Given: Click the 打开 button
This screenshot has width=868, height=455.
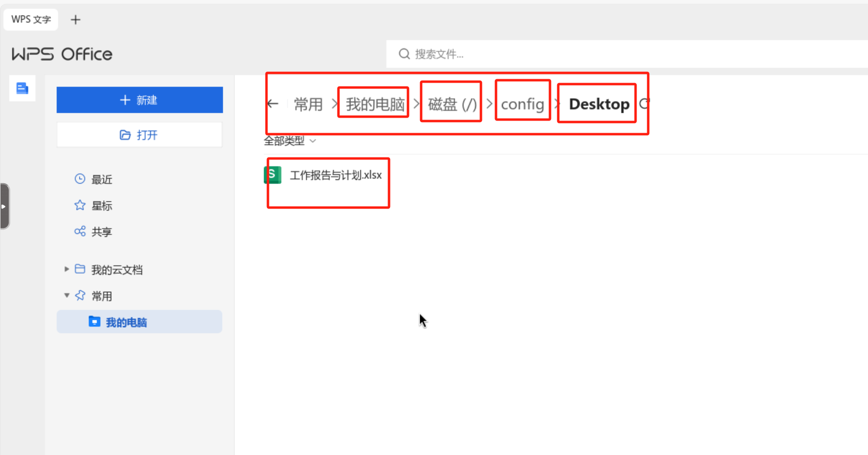Looking at the screenshot, I should [x=140, y=135].
